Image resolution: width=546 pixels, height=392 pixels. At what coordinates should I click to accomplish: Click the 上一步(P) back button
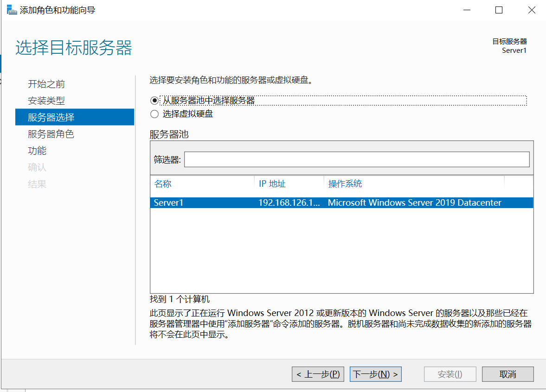point(318,374)
